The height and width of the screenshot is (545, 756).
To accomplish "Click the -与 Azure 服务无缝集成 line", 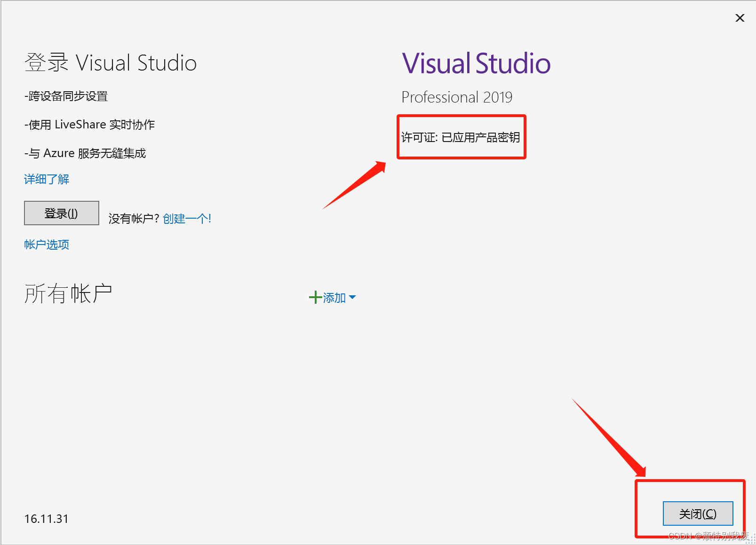I will pyautogui.click(x=85, y=153).
